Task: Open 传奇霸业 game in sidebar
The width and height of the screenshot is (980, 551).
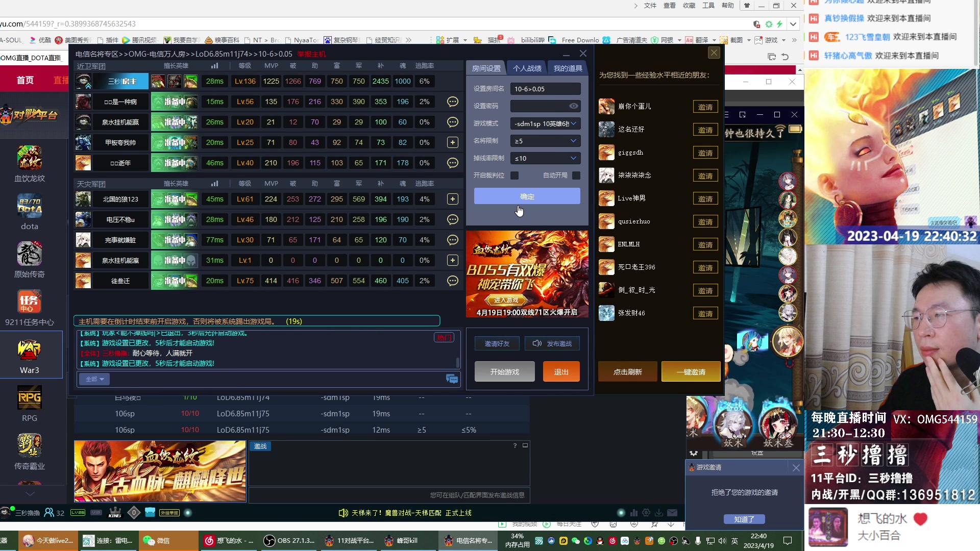Action: tap(30, 452)
